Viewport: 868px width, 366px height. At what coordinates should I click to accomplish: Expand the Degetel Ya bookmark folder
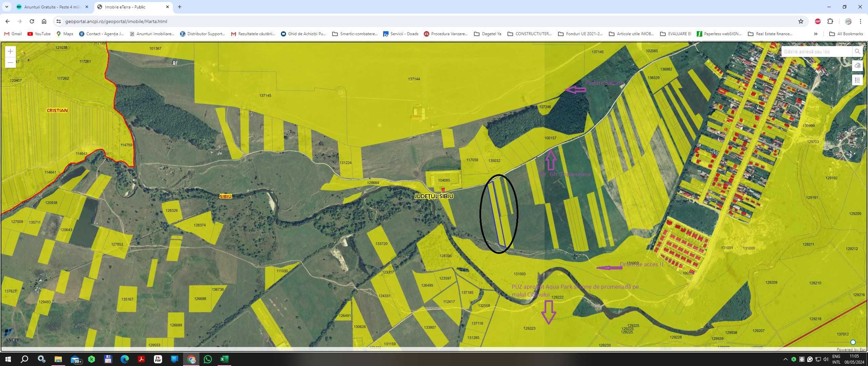click(x=488, y=34)
